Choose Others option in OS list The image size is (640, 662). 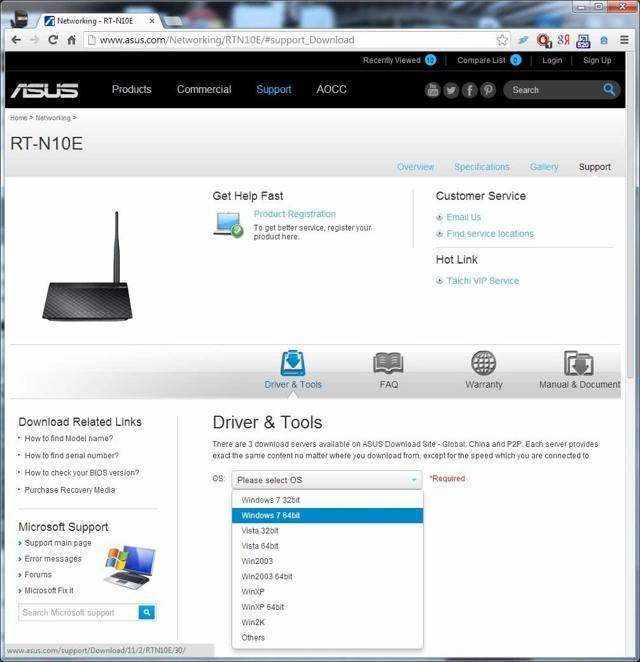[327, 638]
